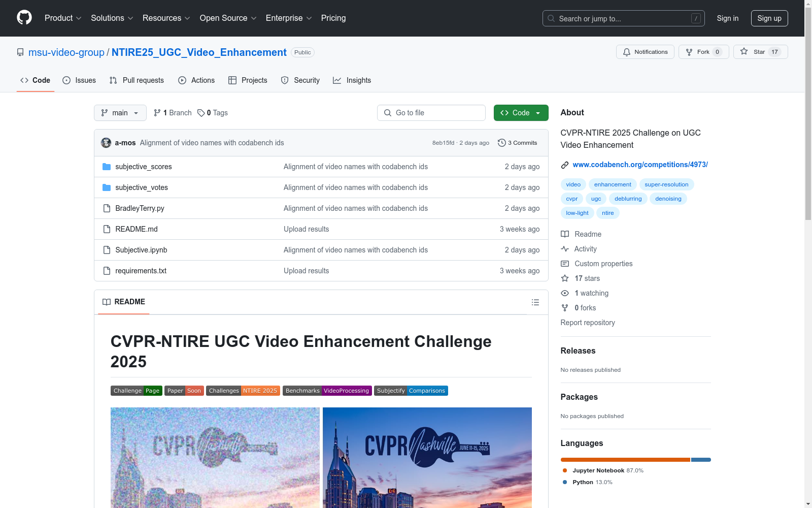
Task: Click the 8eb15fd commit hash
Action: (x=444, y=143)
